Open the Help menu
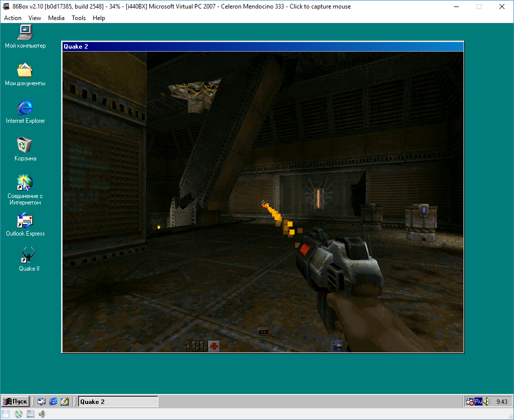 (x=99, y=18)
